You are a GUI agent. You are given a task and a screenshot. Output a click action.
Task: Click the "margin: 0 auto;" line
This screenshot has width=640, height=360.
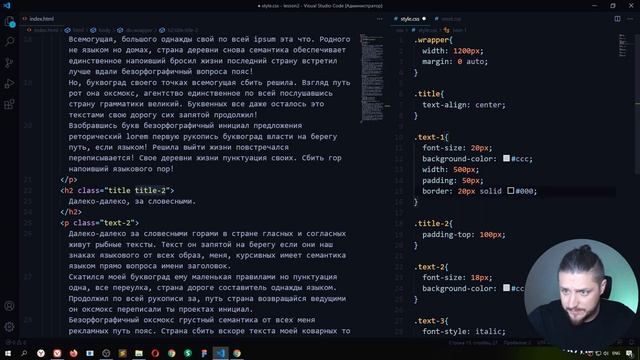455,62
